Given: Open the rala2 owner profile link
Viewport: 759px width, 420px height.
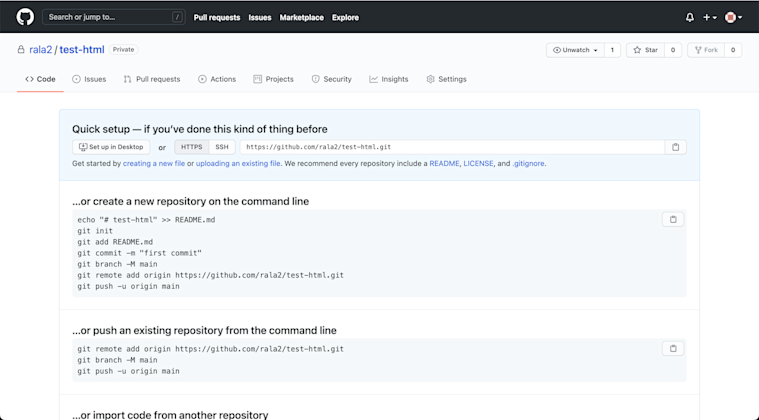Looking at the screenshot, I should [x=41, y=49].
